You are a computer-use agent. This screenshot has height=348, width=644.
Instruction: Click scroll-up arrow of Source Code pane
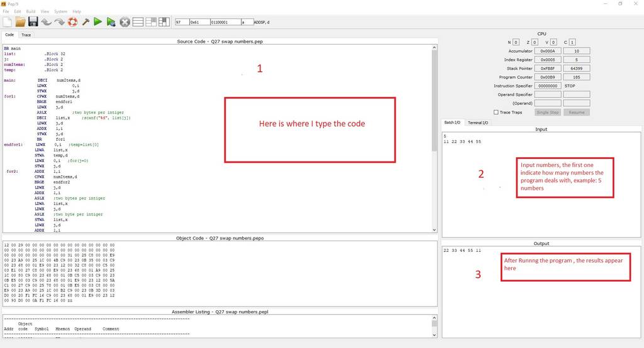434,48
